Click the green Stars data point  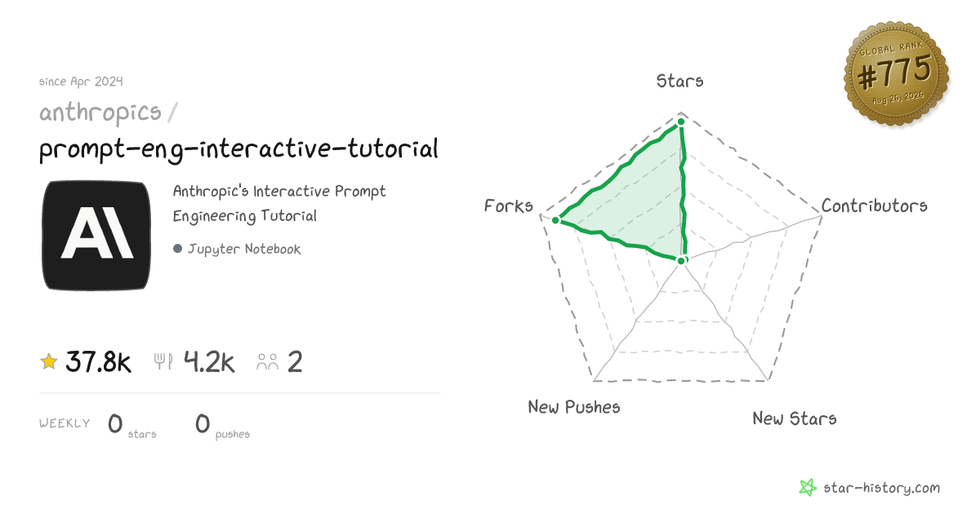pos(680,122)
